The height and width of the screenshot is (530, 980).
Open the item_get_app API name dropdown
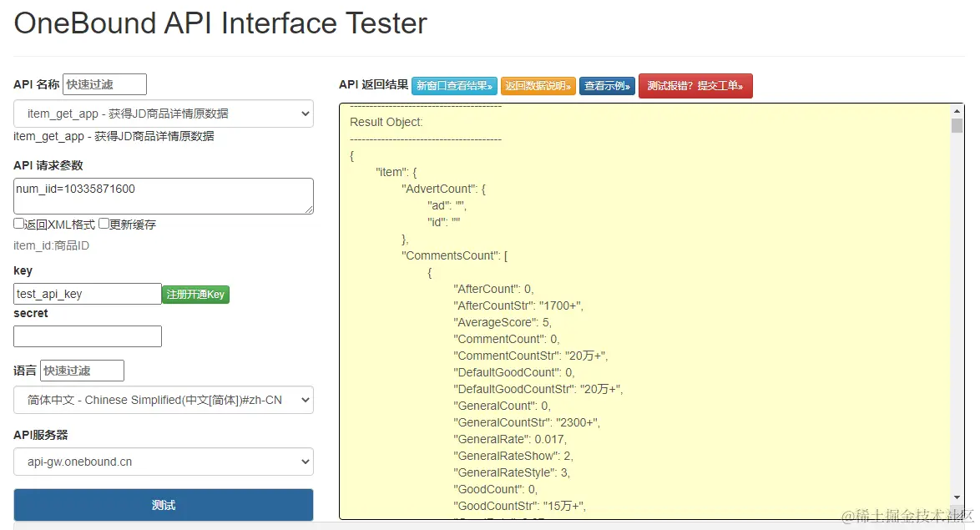(x=164, y=114)
